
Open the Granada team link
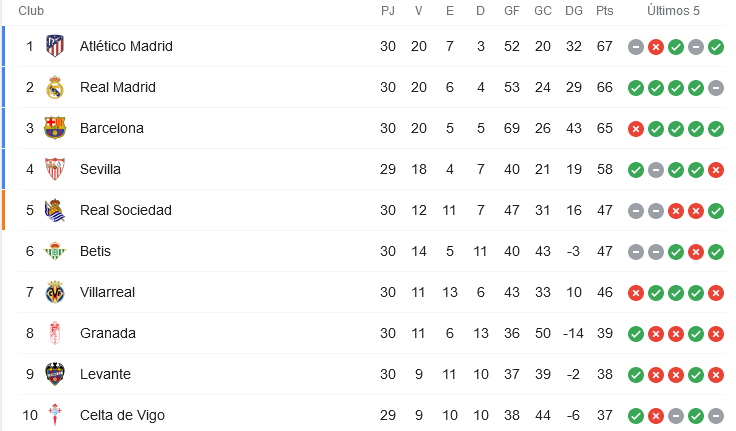[107, 333]
